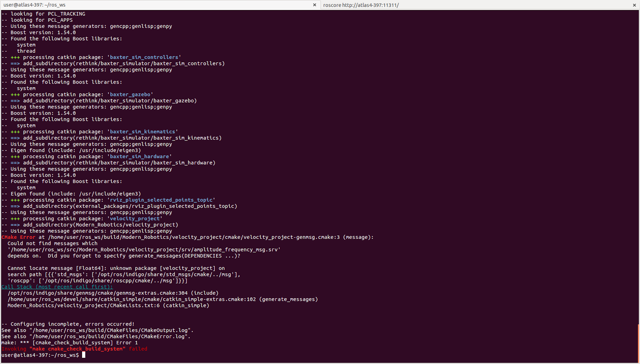Click the 'generate_messages(DEPENDENCIES ...)?' hint line

124,256
